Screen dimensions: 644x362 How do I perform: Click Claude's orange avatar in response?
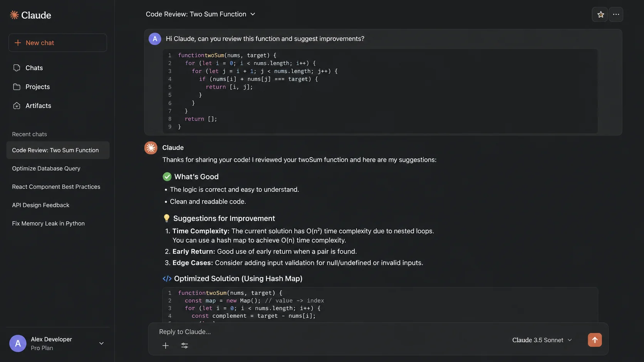click(x=151, y=148)
